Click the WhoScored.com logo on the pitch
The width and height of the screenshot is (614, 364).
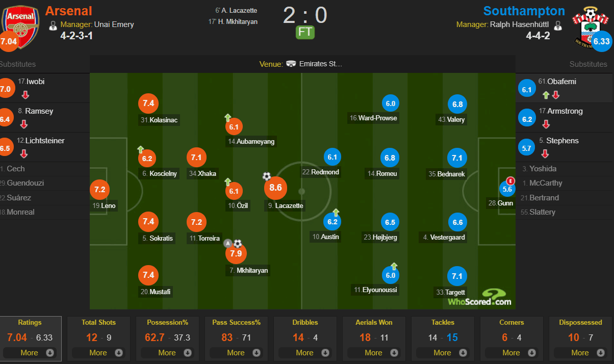[479, 297]
